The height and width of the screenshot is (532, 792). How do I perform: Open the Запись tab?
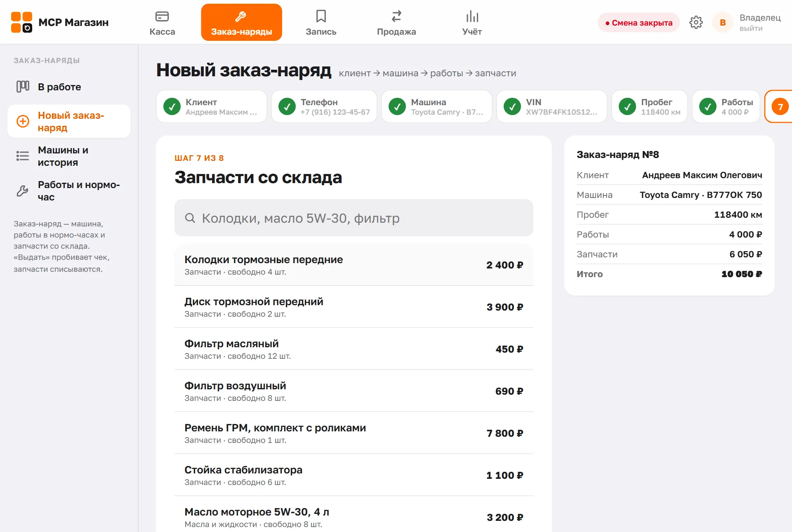(x=321, y=23)
